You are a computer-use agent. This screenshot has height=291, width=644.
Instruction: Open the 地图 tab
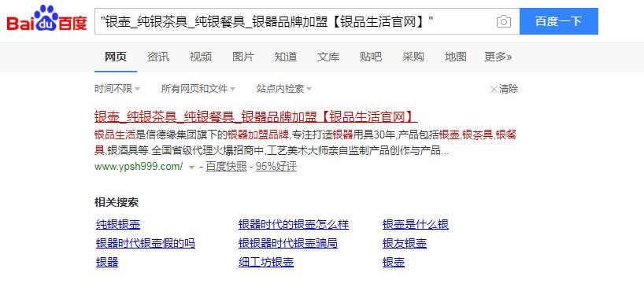pyautogui.click(x=456, y=57)
